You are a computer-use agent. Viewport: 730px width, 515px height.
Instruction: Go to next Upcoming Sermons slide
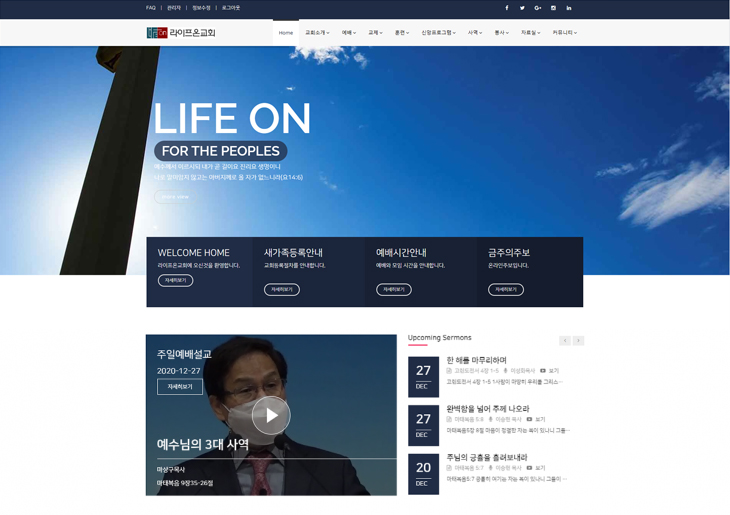tap(578, 341)
